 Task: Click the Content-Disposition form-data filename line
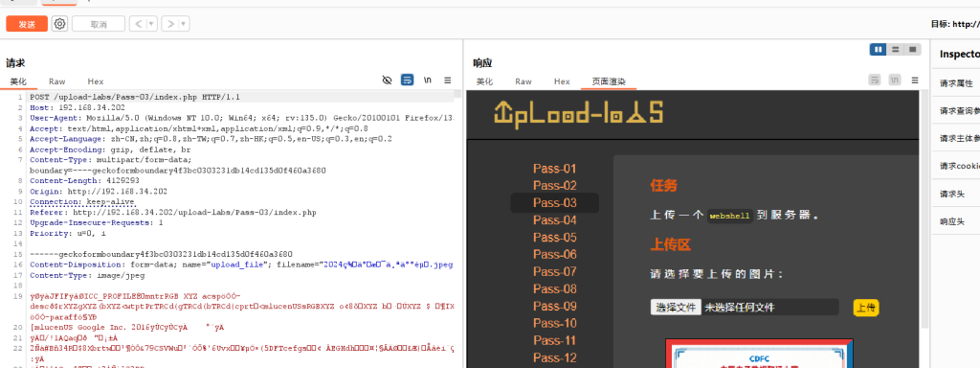(242, 264)
